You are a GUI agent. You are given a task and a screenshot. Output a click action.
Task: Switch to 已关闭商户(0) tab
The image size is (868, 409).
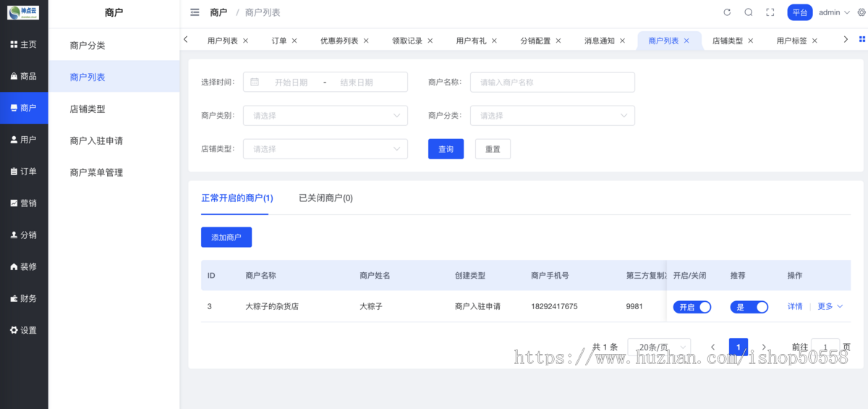point(325,198)
